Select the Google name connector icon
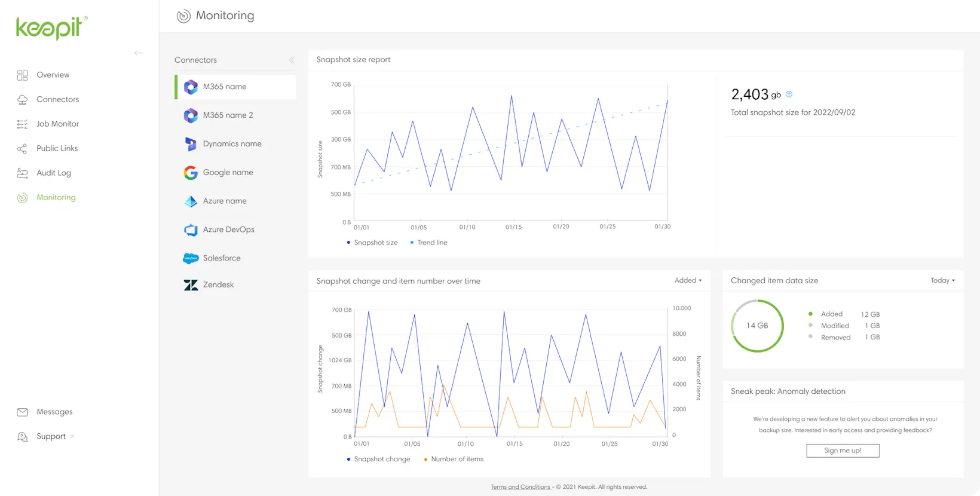Screen dimensions: 980x496 [x=191, y=173]
